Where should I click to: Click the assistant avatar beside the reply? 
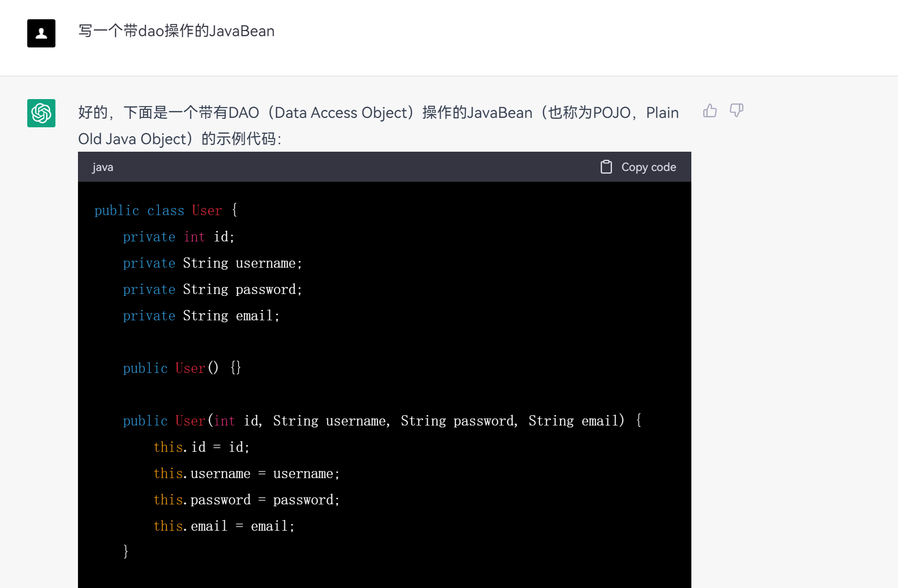[41, 113]
